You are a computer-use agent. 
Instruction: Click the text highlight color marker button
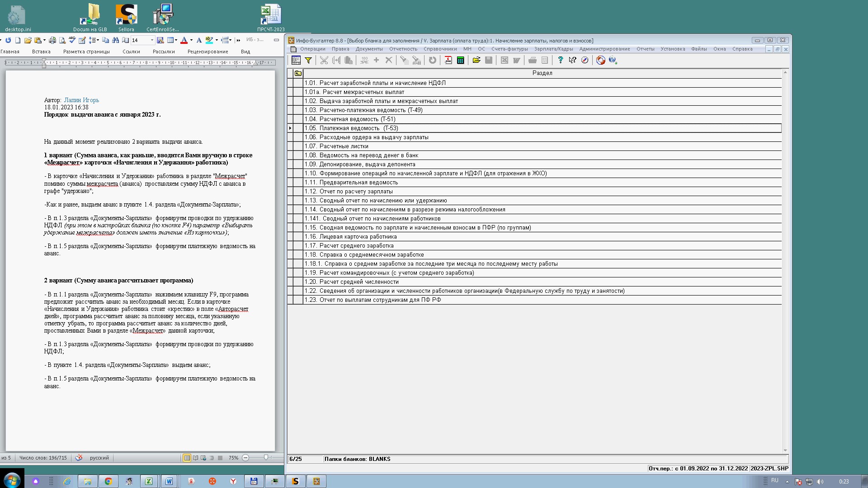[x=209, y=40]
